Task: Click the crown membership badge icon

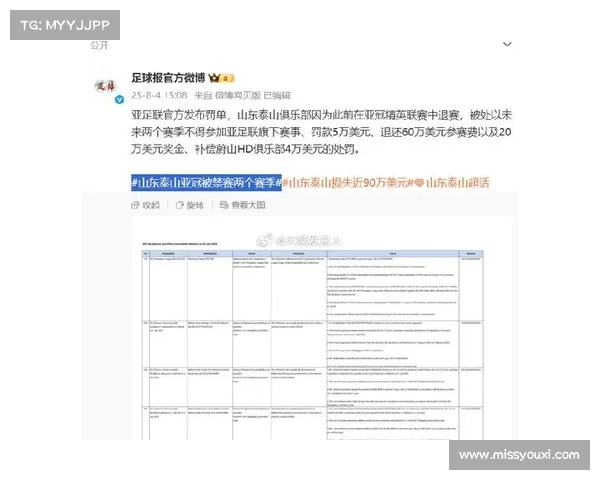Action: pos(222,78)
